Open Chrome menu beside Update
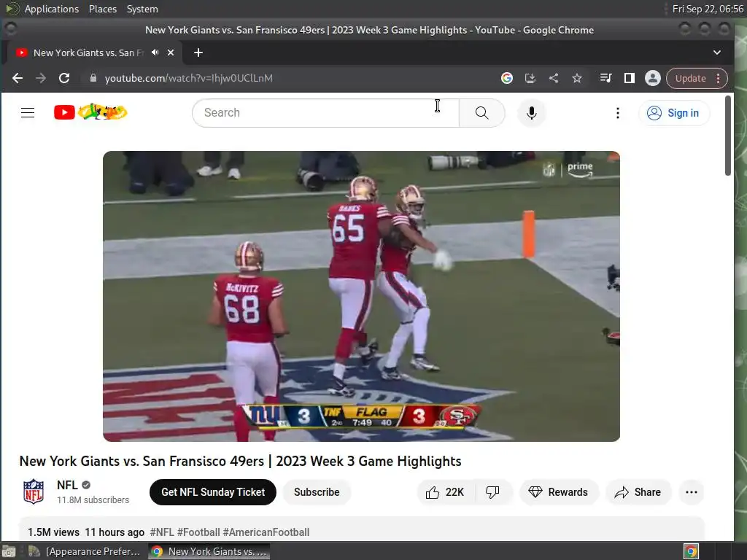747x560 pixels. pyautogui.click(x=719, y=79)
